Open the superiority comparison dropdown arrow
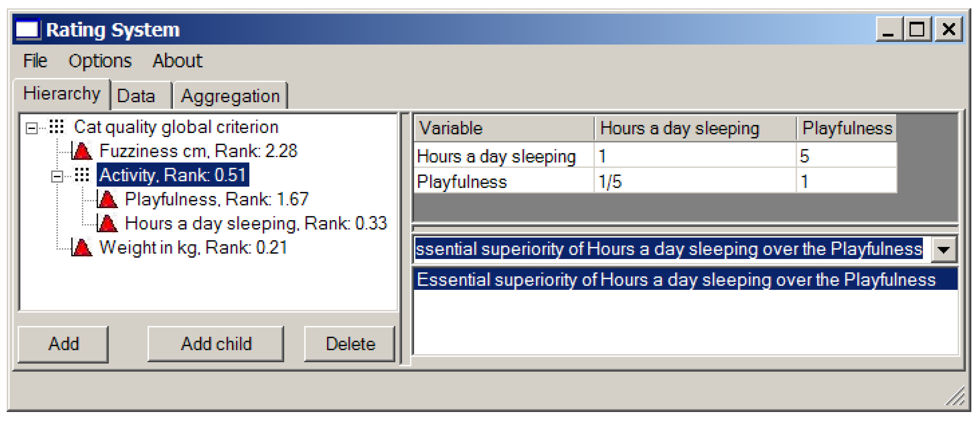The height and width of the screenshot is (421, 980). tap(943, 250)
